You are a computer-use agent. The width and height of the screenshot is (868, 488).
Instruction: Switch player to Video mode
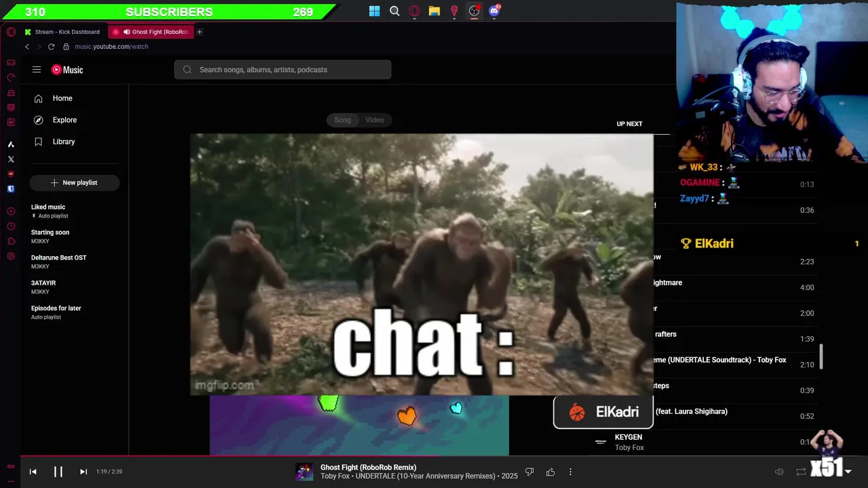tap(374, 120)
